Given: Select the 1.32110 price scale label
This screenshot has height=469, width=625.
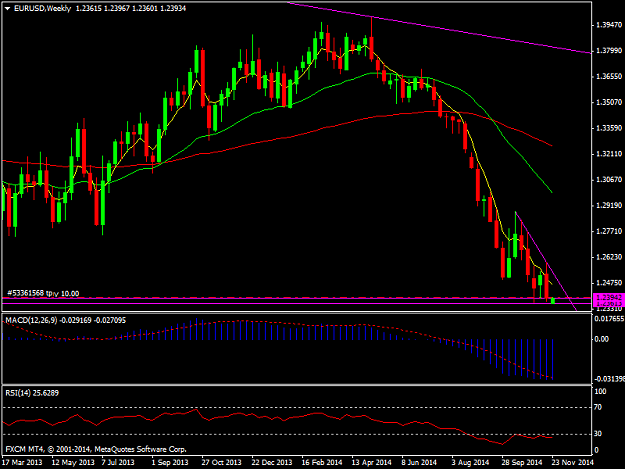Looking at the screenshot, I should [608, 154].
